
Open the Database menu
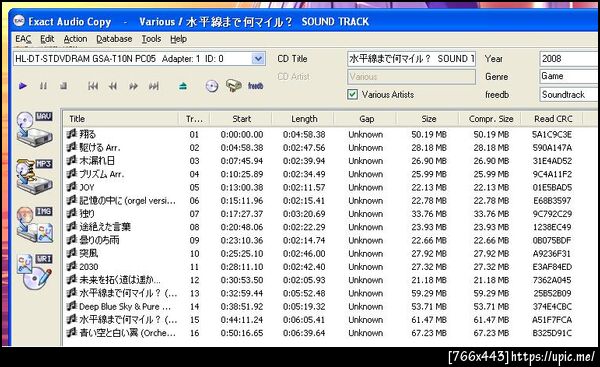click(114, 39)
